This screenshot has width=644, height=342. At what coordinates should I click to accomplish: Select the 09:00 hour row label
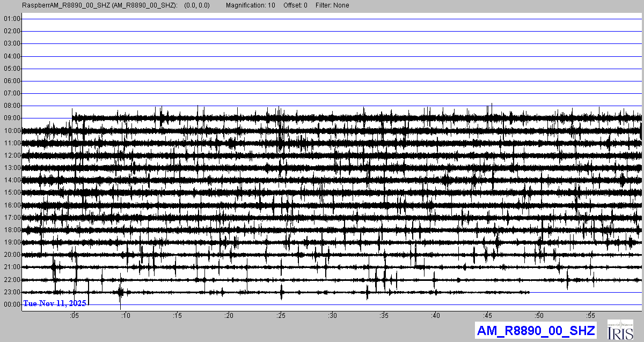[x=12, y=118]
